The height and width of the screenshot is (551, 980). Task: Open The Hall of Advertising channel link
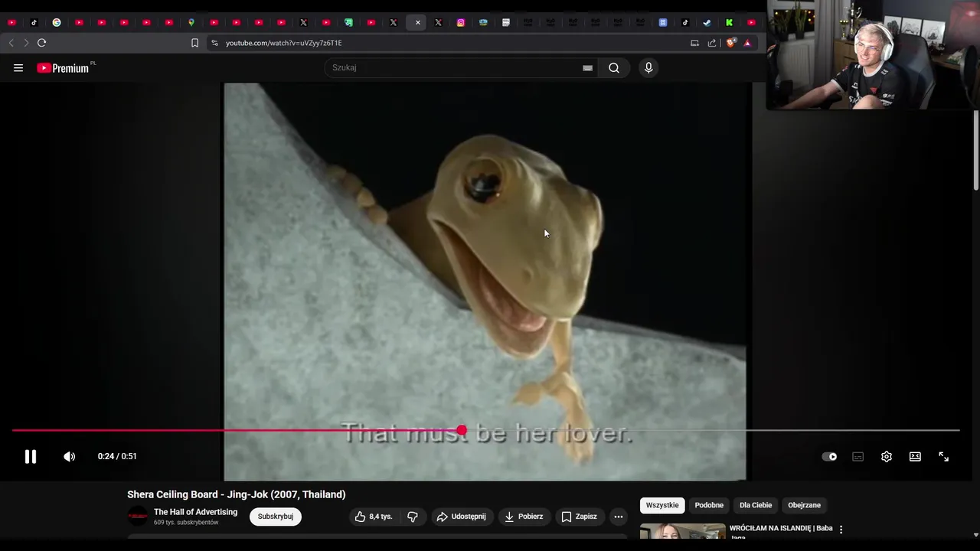click(195, 512)
